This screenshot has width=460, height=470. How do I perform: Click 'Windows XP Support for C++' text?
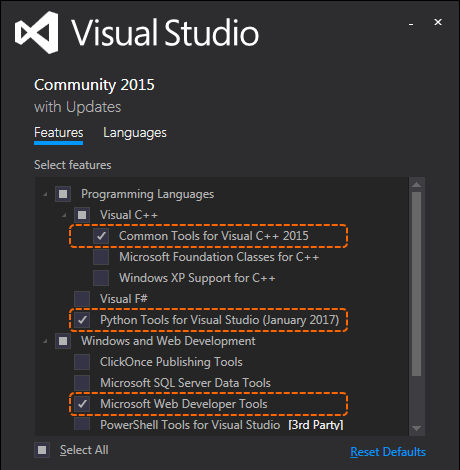[197, 278]
